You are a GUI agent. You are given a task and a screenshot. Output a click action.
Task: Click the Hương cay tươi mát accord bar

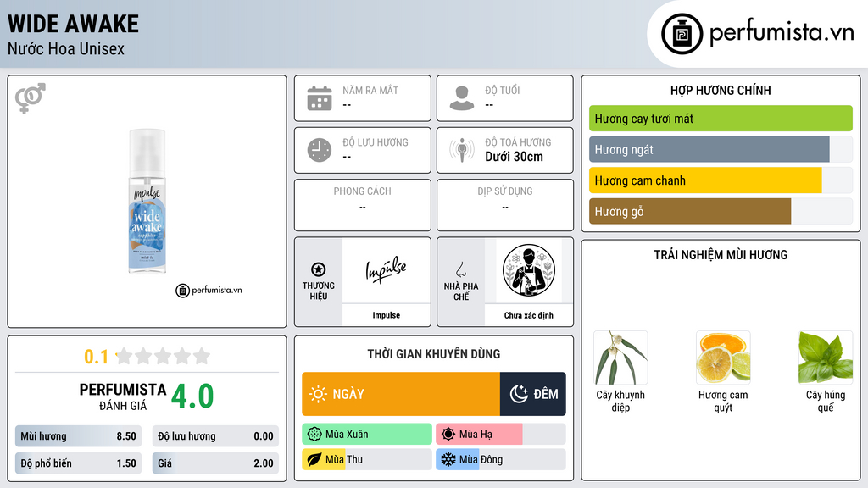pyautogui.click(x=721, y=119)
